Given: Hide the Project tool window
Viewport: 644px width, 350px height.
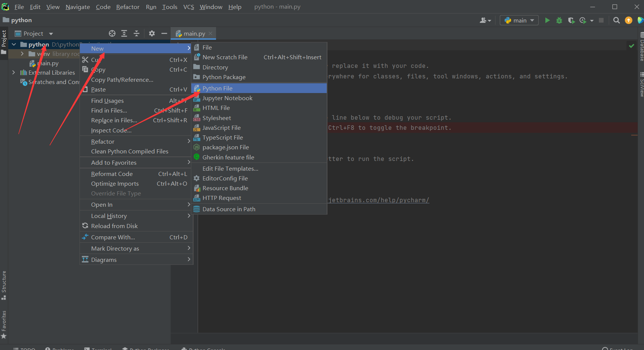Looking at the screenshot, I should click(x=164, y=33).
